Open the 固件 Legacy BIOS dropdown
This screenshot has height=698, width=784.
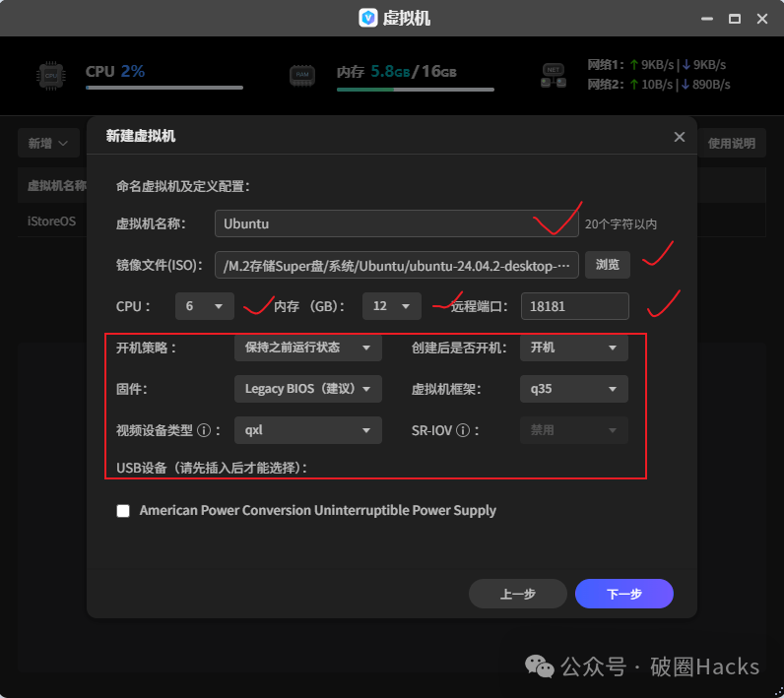(x=307, y=389)
